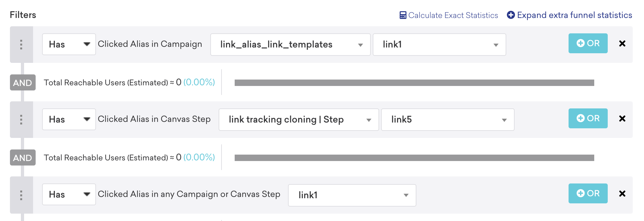Grab the drag handle of the Campaign filter row

[21, 45]
